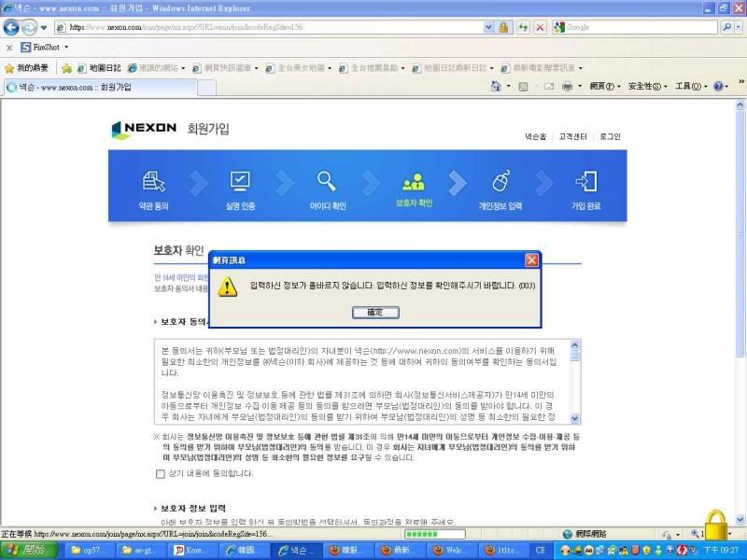
Task: Click the agreement text box scroll-down arrow
Action: (x=574, y=418)
